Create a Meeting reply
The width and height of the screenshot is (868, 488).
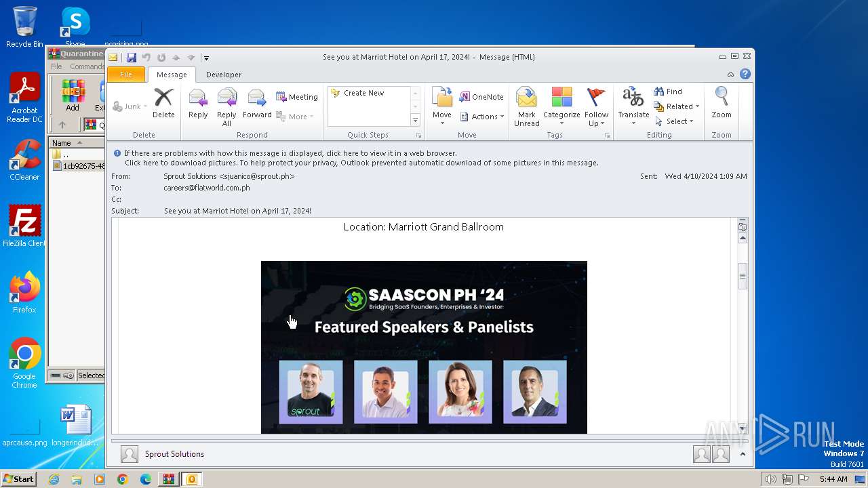click(297, 97)
